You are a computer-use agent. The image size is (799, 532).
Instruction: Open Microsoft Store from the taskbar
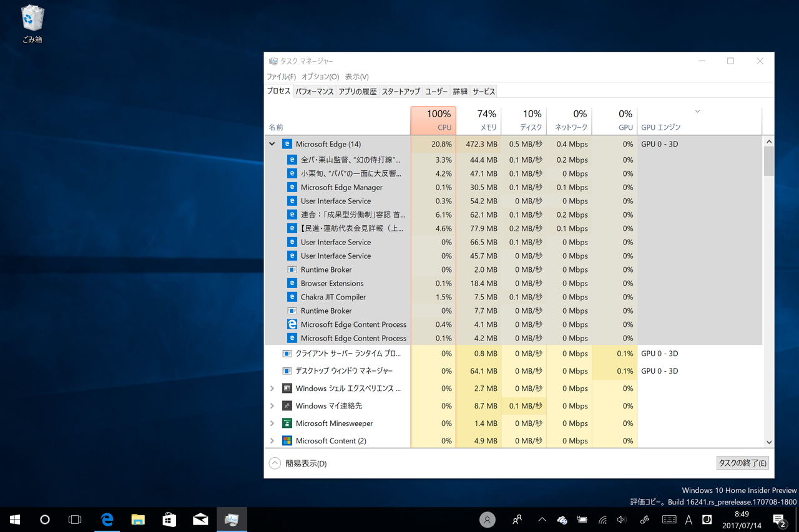click(x=169, y=520)
